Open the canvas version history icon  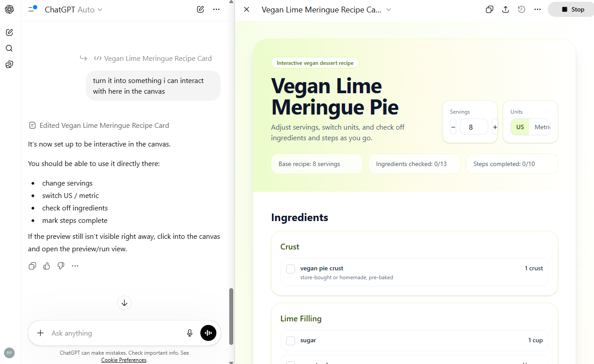[x=521, y=9]
